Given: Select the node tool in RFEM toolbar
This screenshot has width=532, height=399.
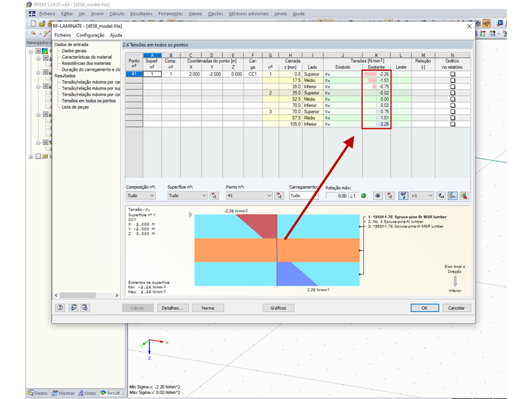Looking at the screenshot, I should [34, 34].
